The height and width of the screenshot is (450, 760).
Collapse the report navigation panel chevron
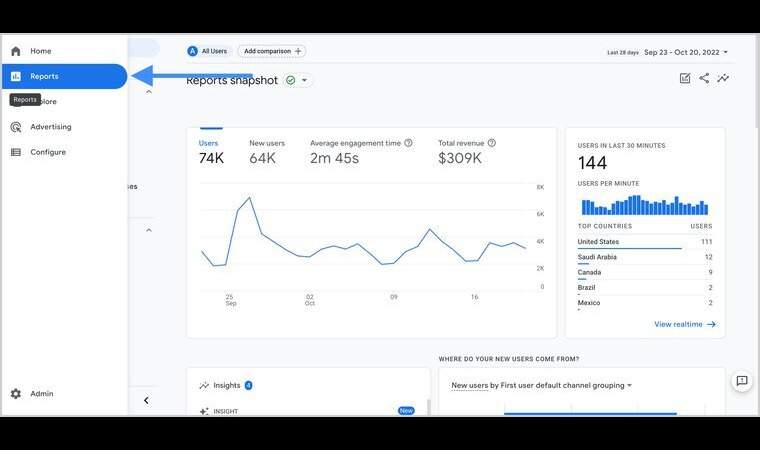tap(146, 401)
